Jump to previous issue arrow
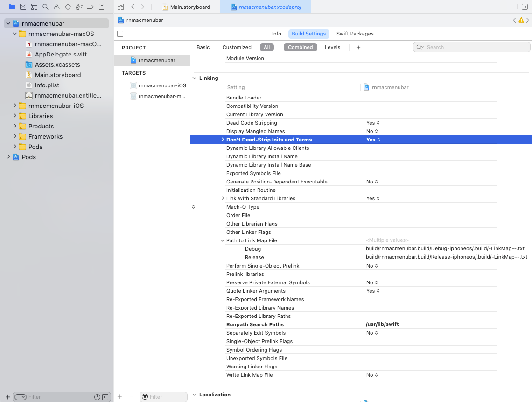 point(514,21)
